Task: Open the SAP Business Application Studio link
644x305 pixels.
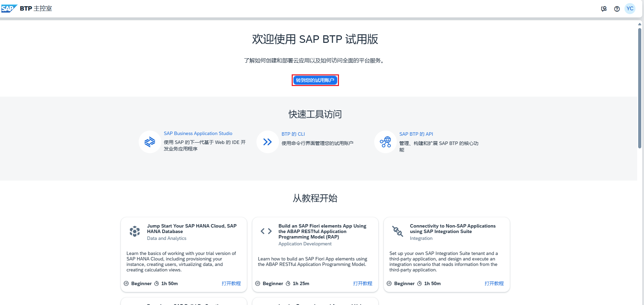Action: (x=198, y=134)
